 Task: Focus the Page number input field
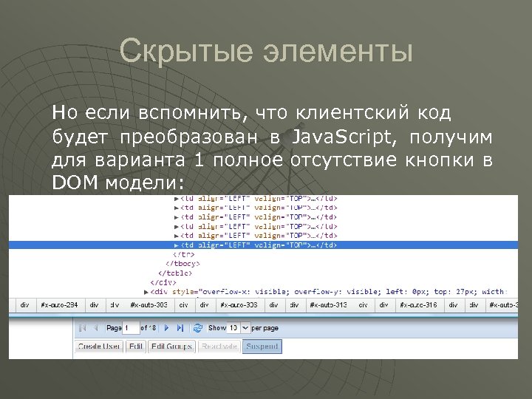tap(131, 328)
